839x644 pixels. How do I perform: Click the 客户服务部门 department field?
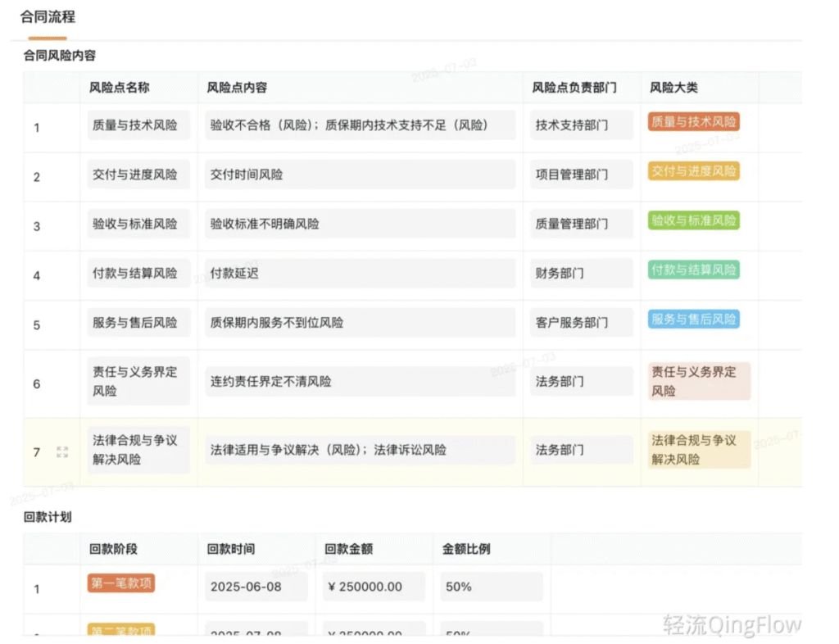[581, 322]
